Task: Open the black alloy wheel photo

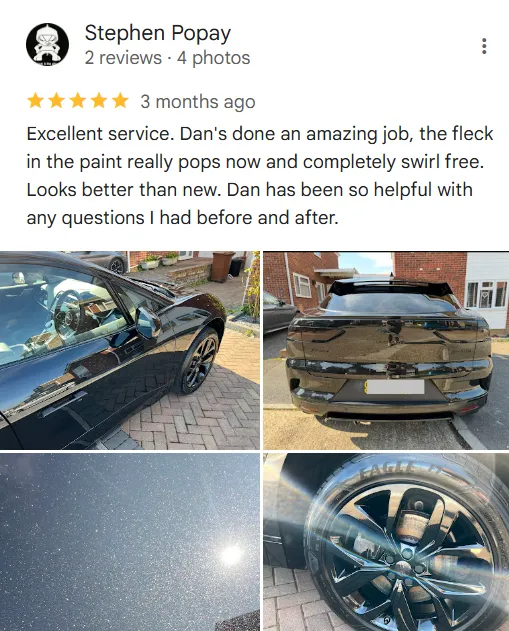Action: (386, 542)
